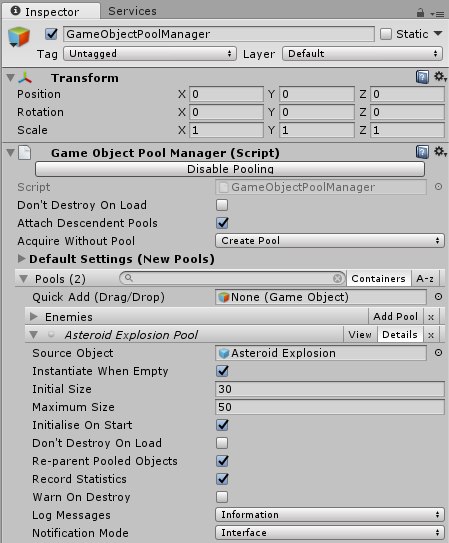
Task: Click the Scale X field
Action: pyautogui.click(x=226, y=130)
